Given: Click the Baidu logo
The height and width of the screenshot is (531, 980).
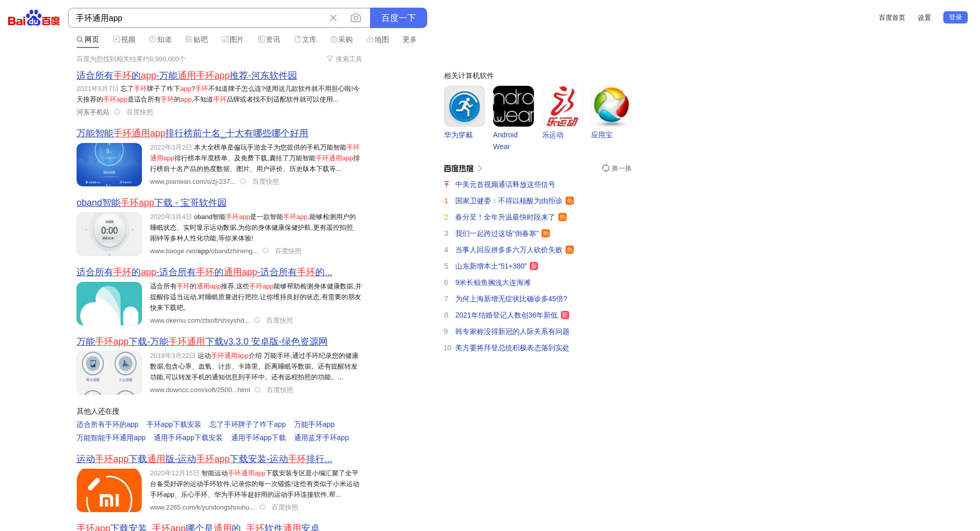Looking at the screenshot, I should 34,18.
